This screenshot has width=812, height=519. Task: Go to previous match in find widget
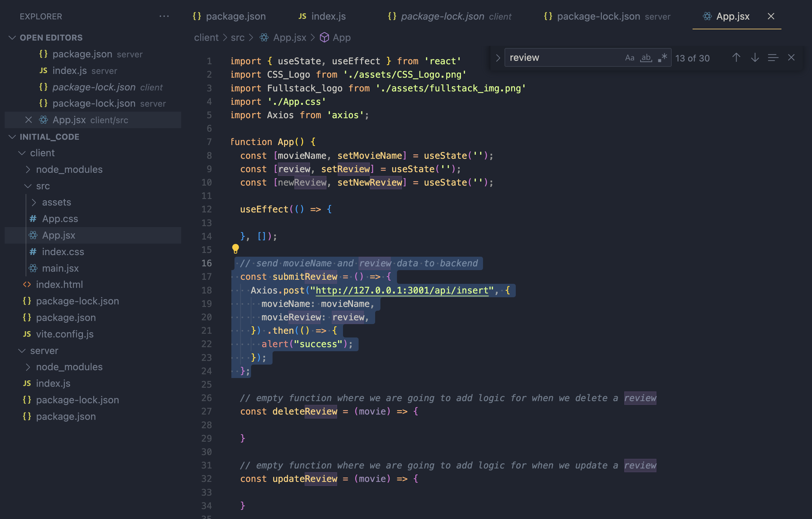point(736,58)
